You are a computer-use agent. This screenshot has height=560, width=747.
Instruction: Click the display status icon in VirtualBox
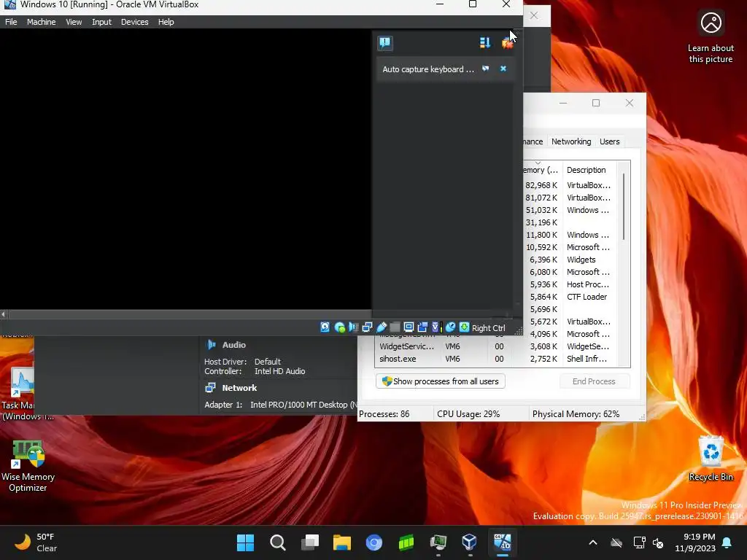click(409, 327)
